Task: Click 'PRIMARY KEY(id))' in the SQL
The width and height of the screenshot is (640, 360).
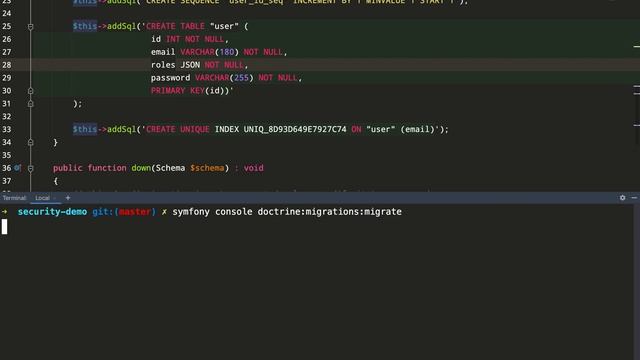Action: [x=190, y=91]
